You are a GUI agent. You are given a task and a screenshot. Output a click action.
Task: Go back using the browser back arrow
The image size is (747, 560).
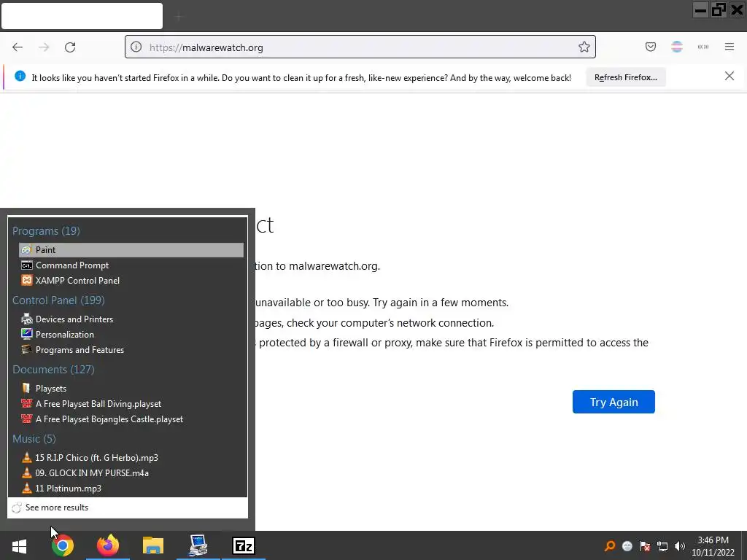pos(18,47)
